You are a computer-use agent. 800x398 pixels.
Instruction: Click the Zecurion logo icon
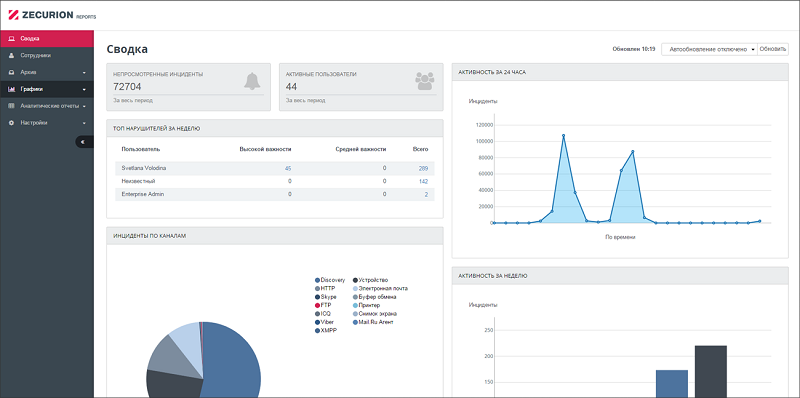click(x=13, y=15)
